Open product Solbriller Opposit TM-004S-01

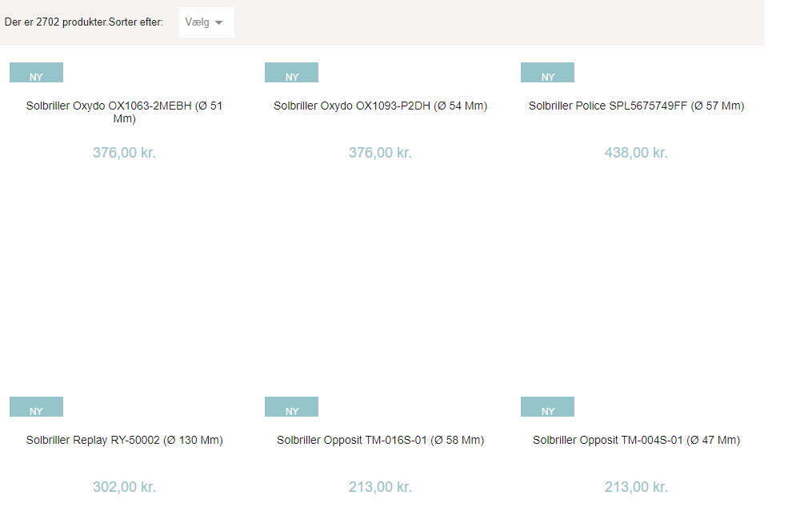pyautogui.click(x=636, y=440)
